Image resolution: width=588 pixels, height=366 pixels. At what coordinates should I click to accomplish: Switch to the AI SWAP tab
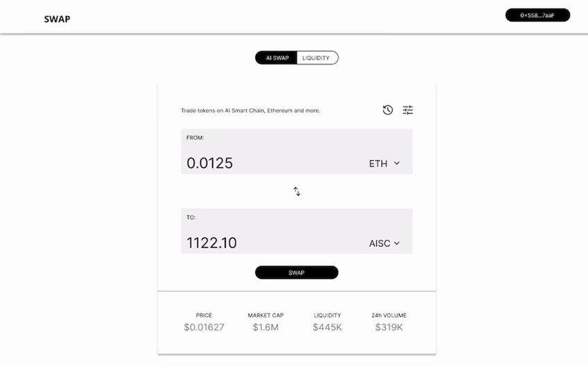(x=277, y=58)
